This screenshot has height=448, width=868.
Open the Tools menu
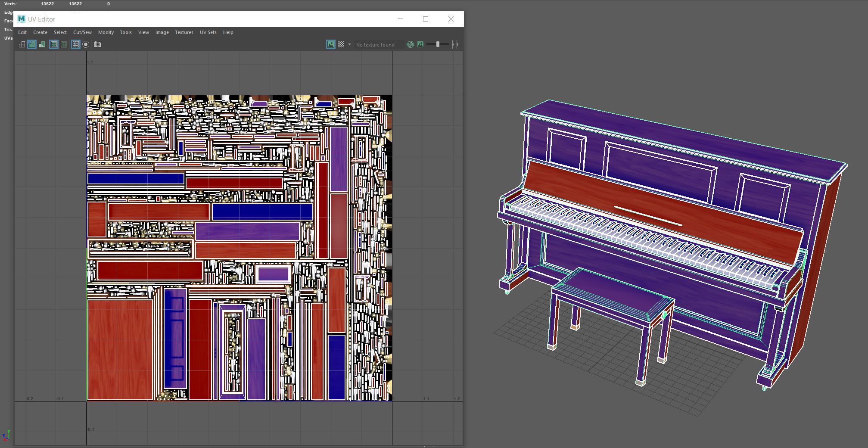[x=126, y=32]
